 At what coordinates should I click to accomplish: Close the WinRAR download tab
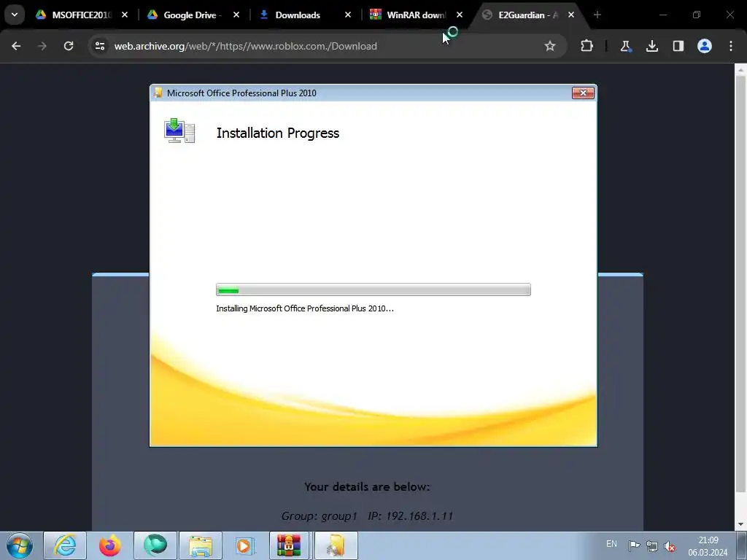(x=460, y=15)
